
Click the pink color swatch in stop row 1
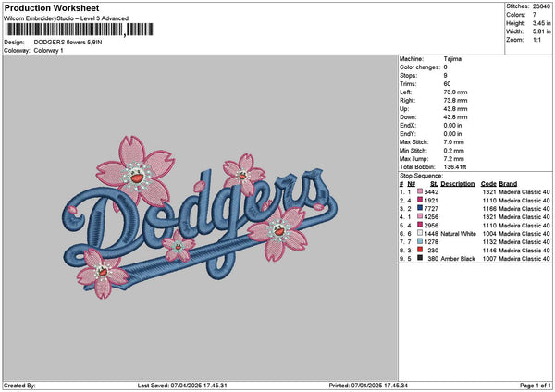[420, 191]
